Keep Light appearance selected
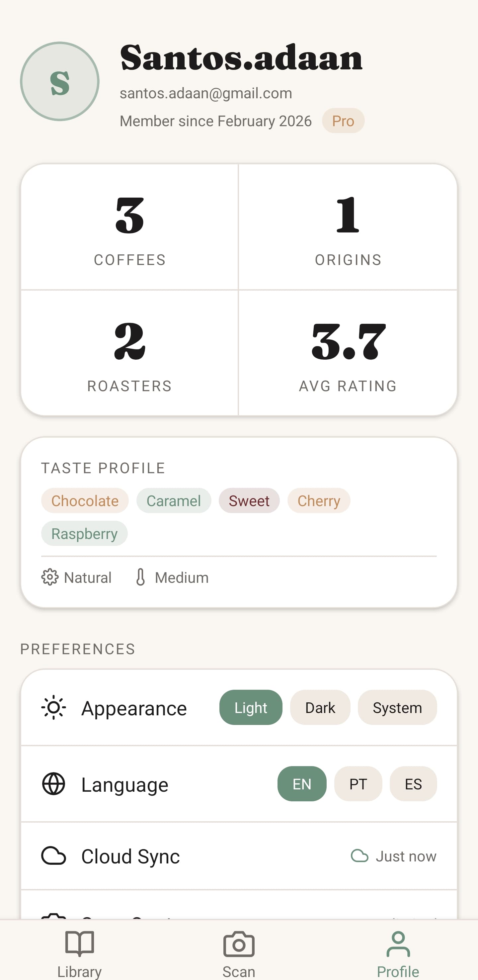Image resolution: width=478 pixels, height=980 pixels. [250, 708]
